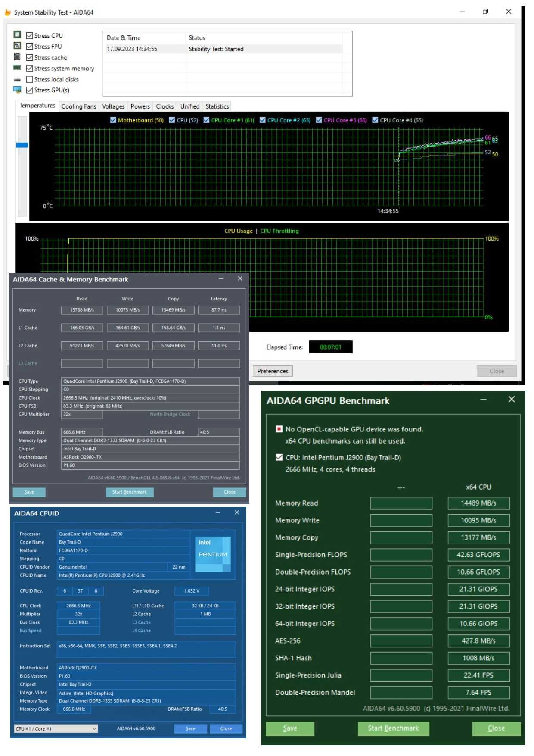Click the Memory Read 13788 MB/s field
This screenshot has width=534, height=756.
tap(82, 310)
